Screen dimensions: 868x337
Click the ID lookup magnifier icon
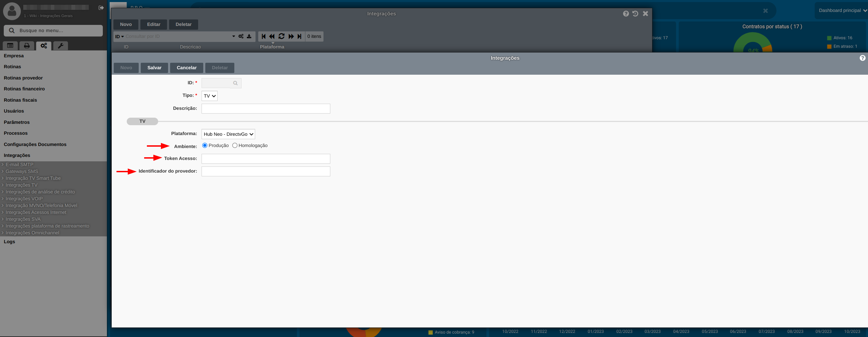(235, 83)
